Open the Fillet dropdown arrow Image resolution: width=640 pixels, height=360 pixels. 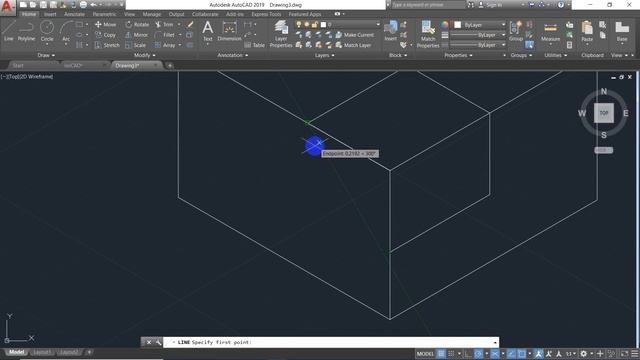coord(180,35)
